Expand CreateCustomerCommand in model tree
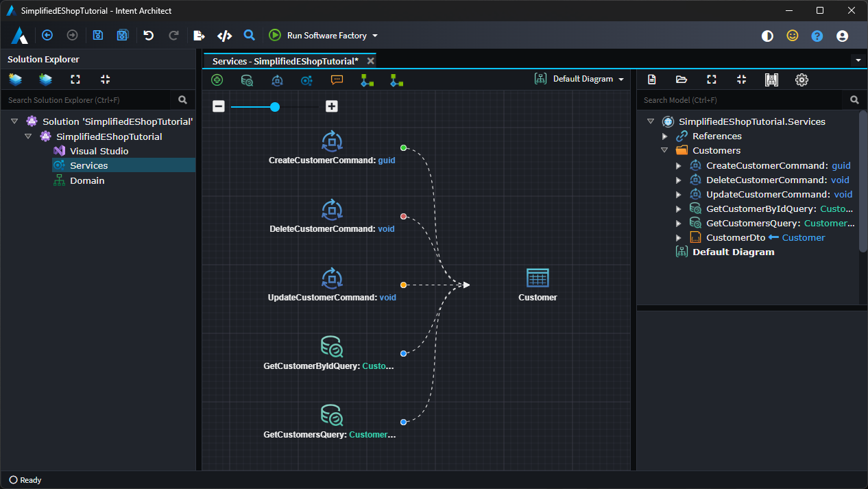The width and height of the screenshot is (868, 489). pyautogui.click(x=678, y=166)
